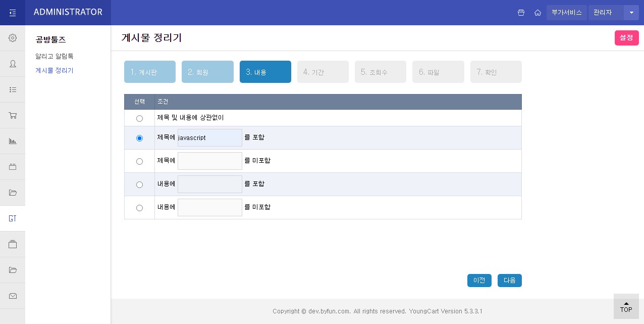This screenshot has width=644, height=324.
Task: Open the 알리고 알림톡 menu item
Action: click(x=55, y=56)
